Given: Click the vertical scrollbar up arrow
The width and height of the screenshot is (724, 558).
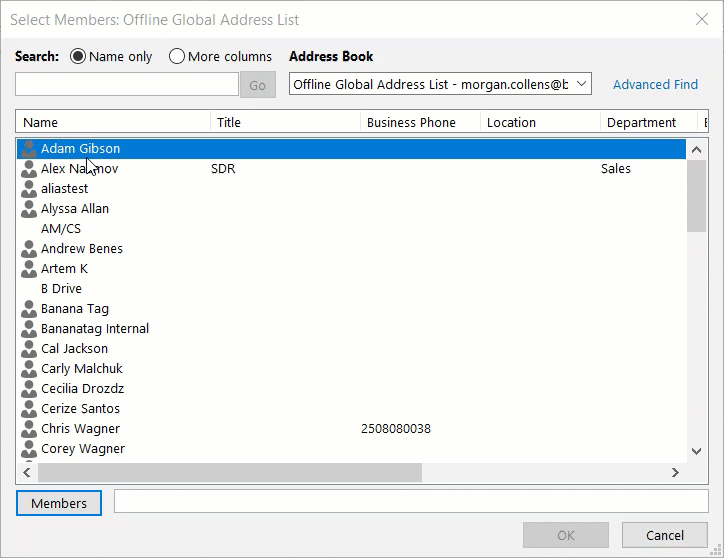Looking at the screenshot, I should coord(696,149).
